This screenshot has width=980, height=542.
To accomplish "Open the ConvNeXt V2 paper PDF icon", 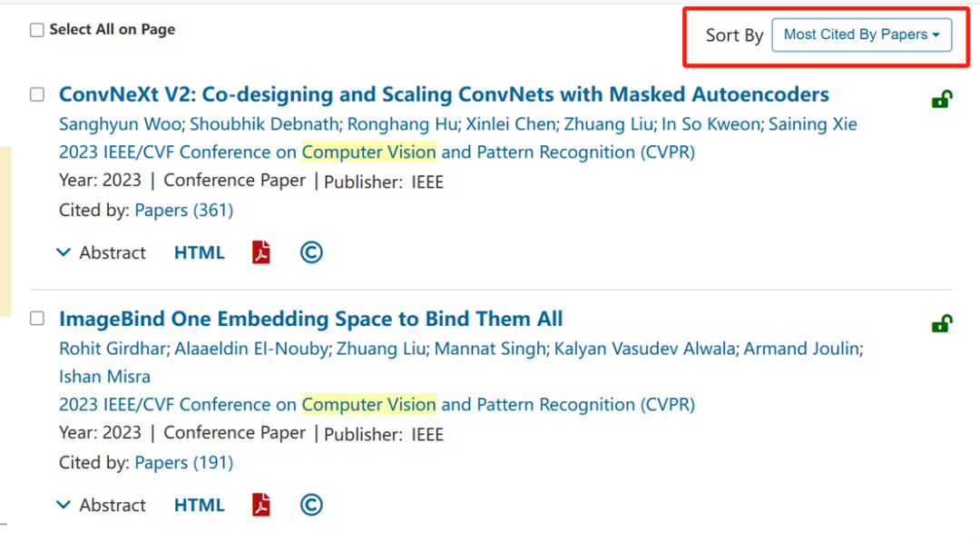I will [x=261, y=252].
